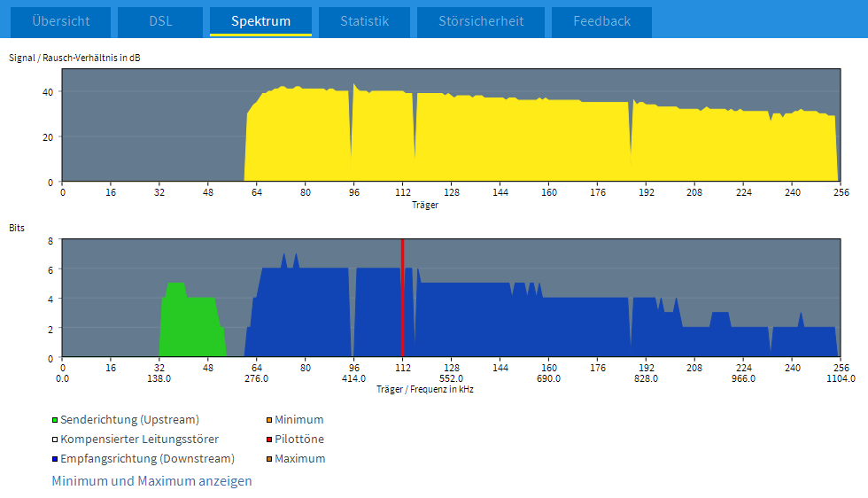
Task: Click the 'Bits' chart heading
Action: point(17,228)
